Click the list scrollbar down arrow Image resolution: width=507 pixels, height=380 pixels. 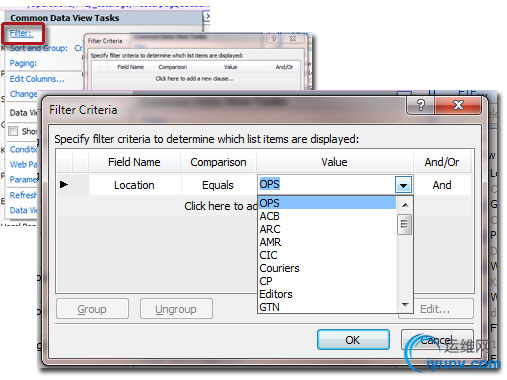405,304
